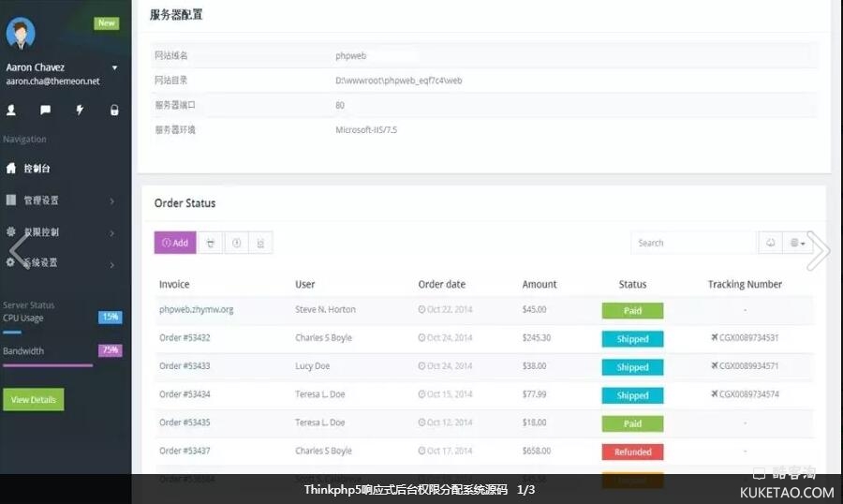The height and width of the screenshot is (504, 843).
Task: Click the Order Status panel heading
Action: 185,203
